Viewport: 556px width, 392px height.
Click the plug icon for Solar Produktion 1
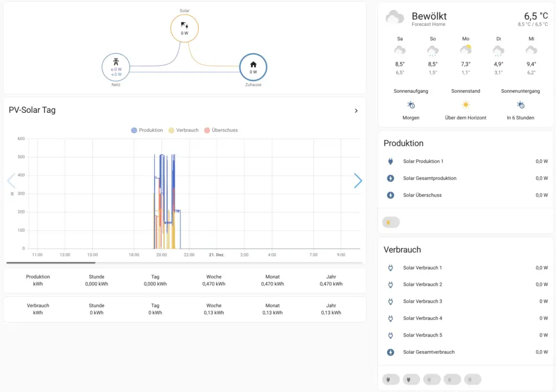(390, 161)
